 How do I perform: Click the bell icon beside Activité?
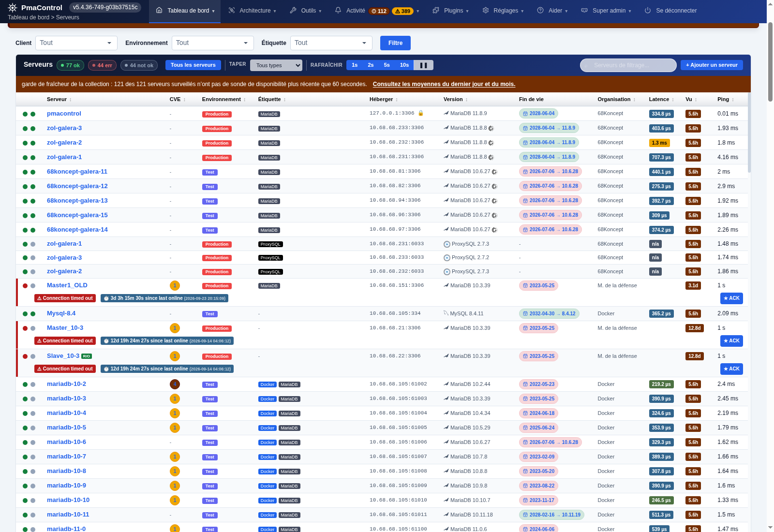coord(338,10)
